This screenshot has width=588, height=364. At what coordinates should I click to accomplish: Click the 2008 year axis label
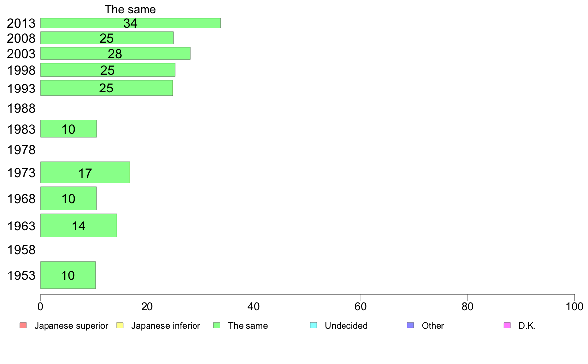[x=21, y=38]
